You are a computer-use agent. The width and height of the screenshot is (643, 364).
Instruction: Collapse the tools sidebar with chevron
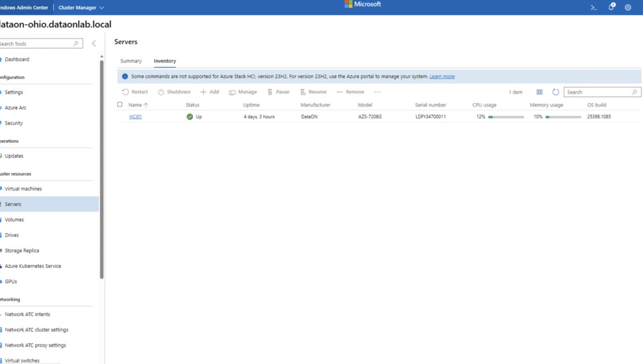(x=94, y=43)
